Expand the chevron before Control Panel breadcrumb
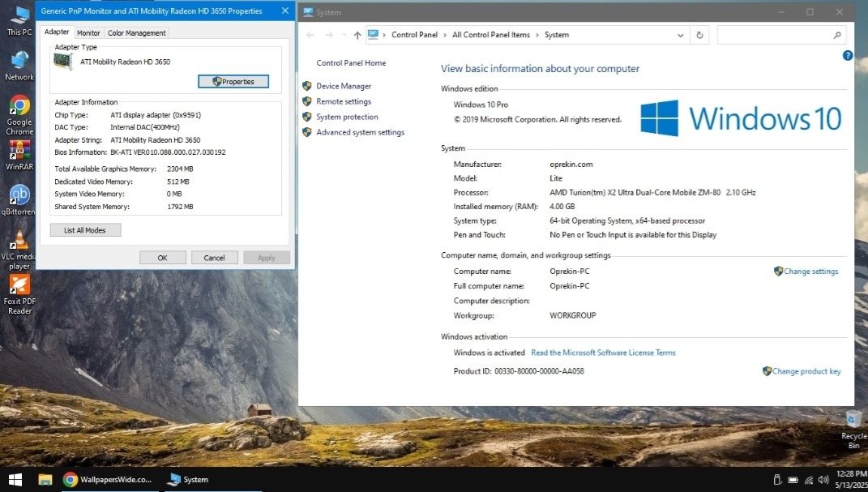 coord(384,35)
